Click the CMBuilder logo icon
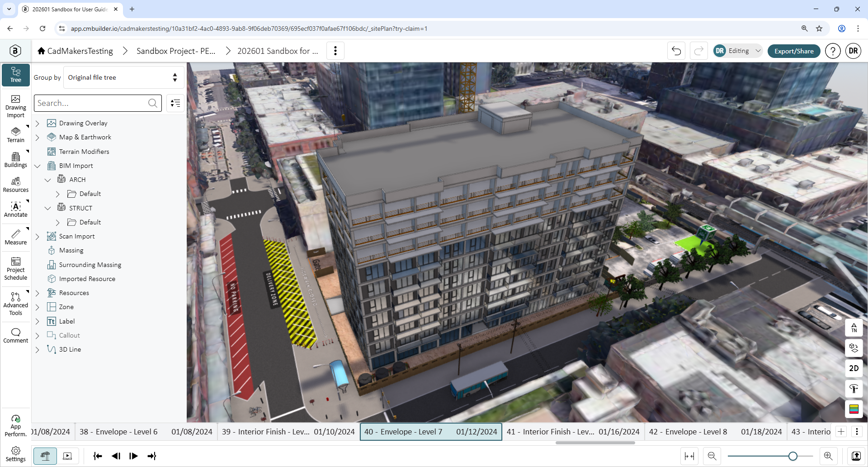868x467 pixels. (x=15, y=51)
